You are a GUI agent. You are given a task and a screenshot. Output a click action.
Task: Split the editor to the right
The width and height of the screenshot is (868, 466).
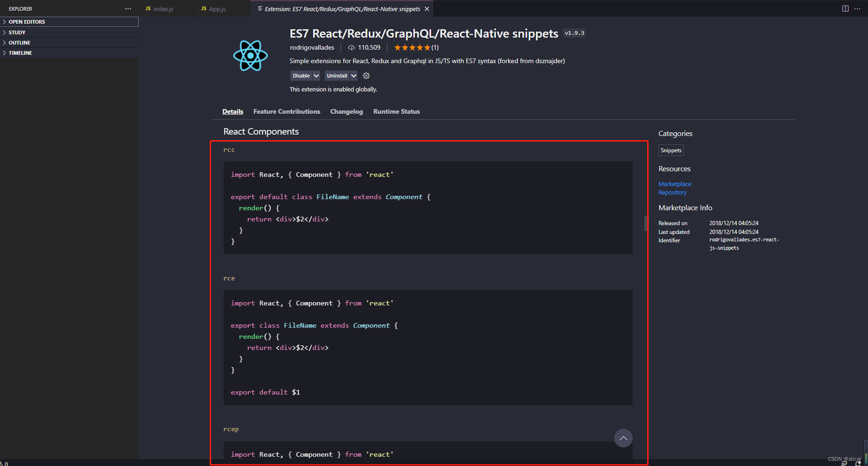coord(845,9)
